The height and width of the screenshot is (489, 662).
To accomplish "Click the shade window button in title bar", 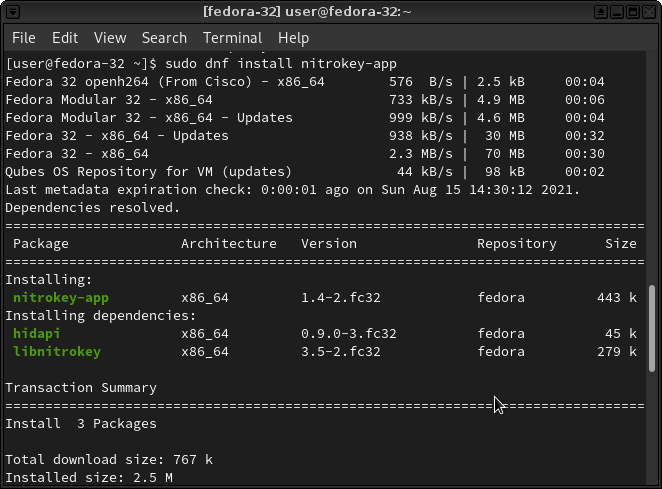I will [600, 12].
